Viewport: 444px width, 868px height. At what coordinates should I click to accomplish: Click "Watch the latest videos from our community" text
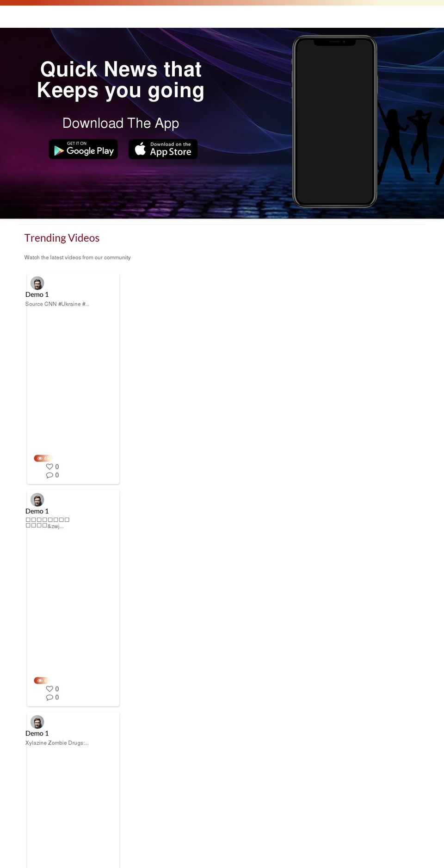click(77, 257)
